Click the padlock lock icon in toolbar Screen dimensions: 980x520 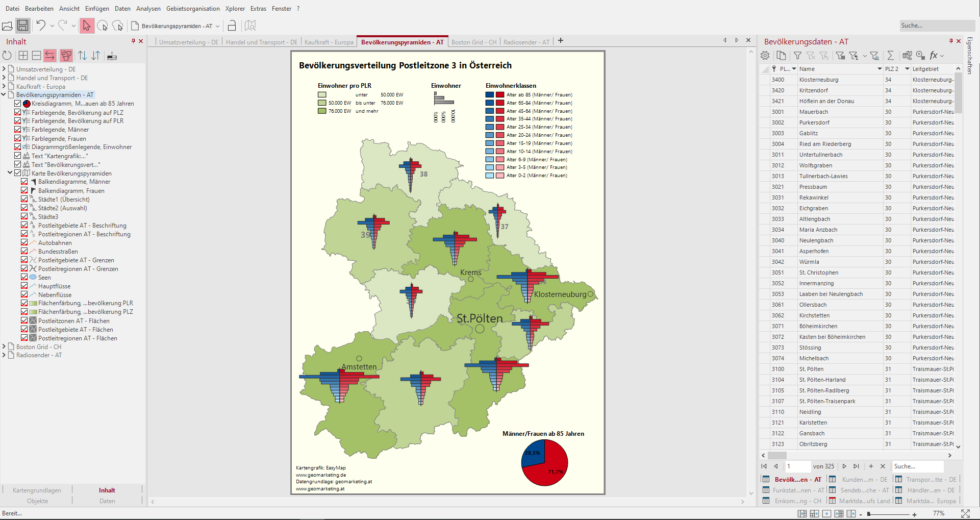pyautogui.click(x=232, y=26)
